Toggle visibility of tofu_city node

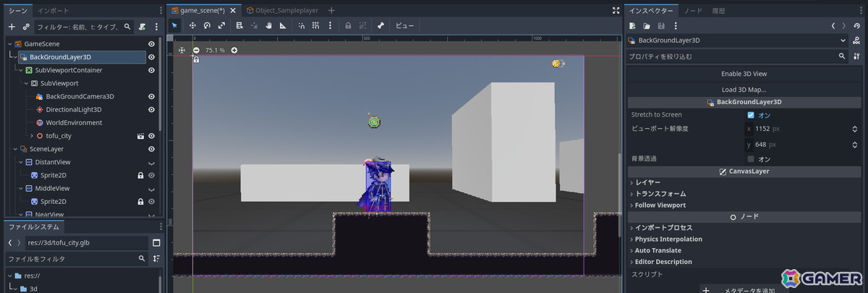pyautogui.click(x=152, y=136)
